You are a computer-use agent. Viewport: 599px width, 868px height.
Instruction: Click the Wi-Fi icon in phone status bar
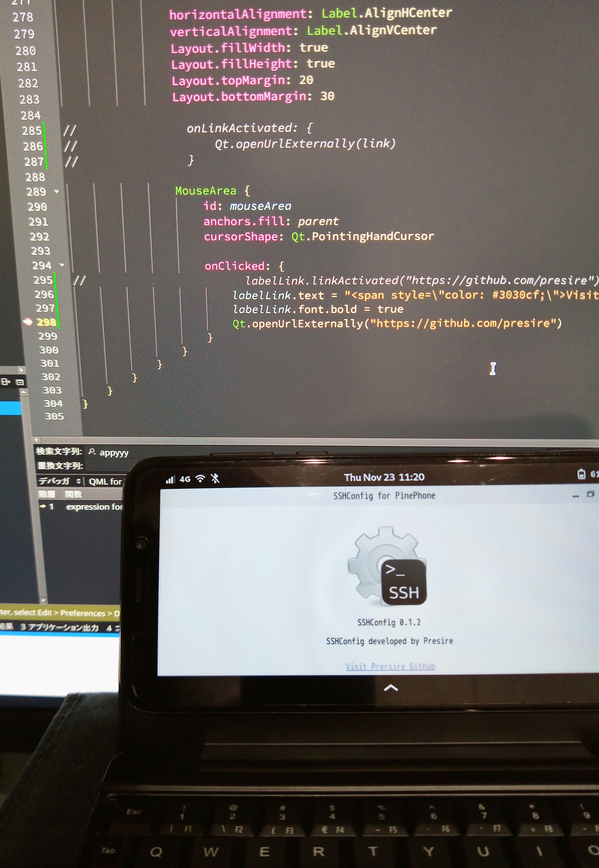200,478
